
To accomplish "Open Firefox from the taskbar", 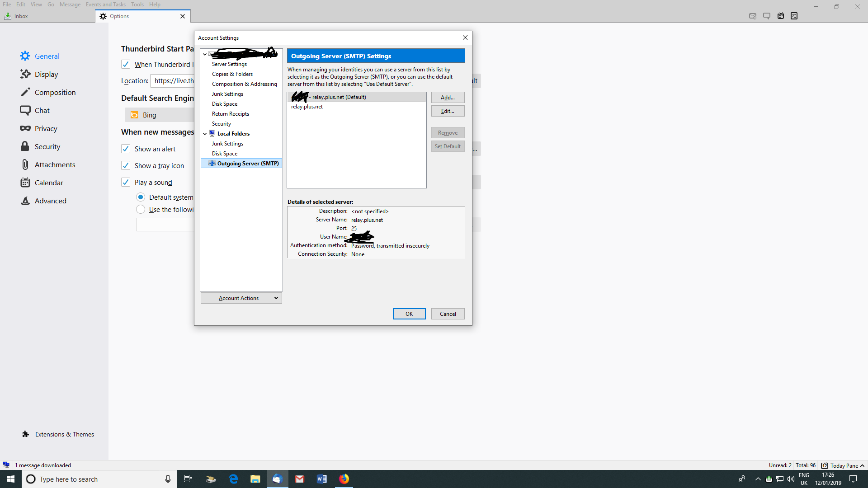I will point(344,479).
